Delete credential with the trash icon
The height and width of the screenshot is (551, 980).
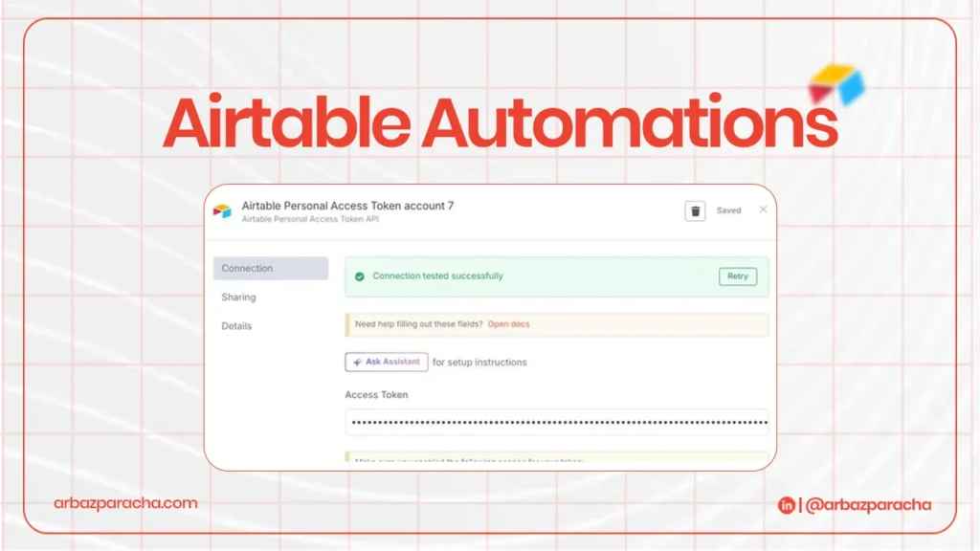click(695, 211)
